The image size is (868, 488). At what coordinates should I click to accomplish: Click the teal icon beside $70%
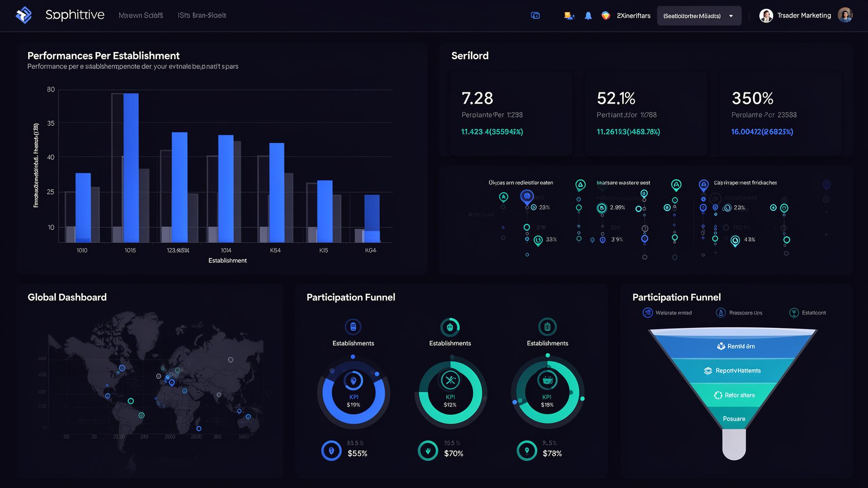click(428, 450)
